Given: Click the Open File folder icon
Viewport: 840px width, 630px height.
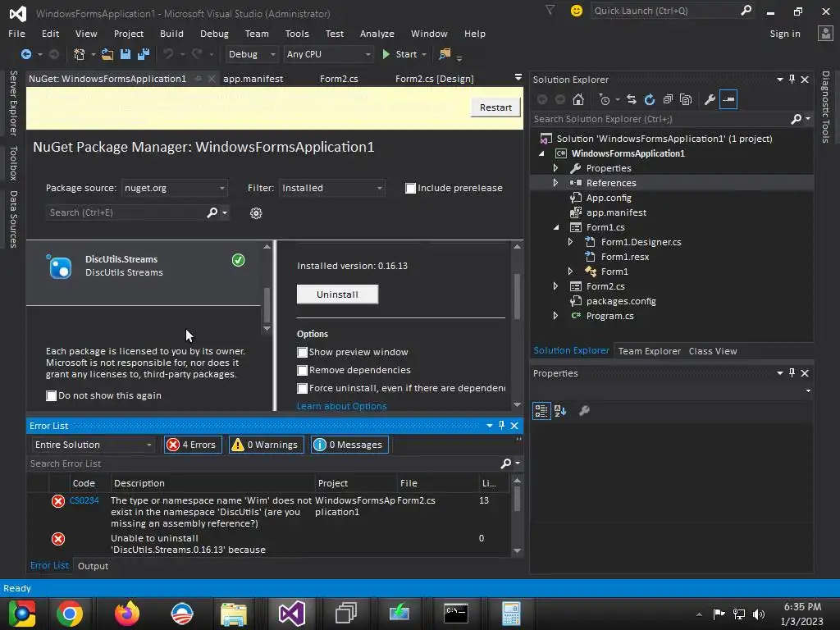Looking at the screenshot, I should (107, 54).
